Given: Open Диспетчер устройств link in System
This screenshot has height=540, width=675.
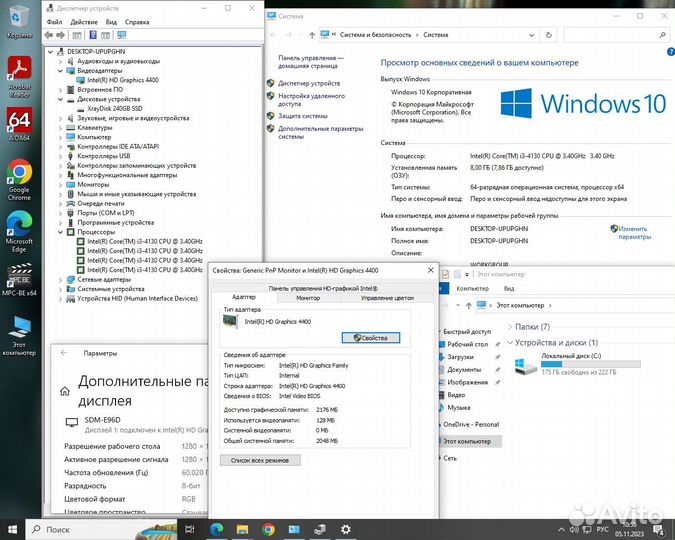Looking at the screenshot, I should (x=309, y=83).
